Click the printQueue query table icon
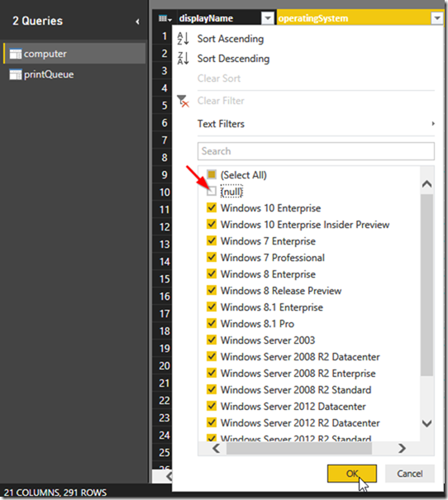448x500 pixels. tap(16, 74)
